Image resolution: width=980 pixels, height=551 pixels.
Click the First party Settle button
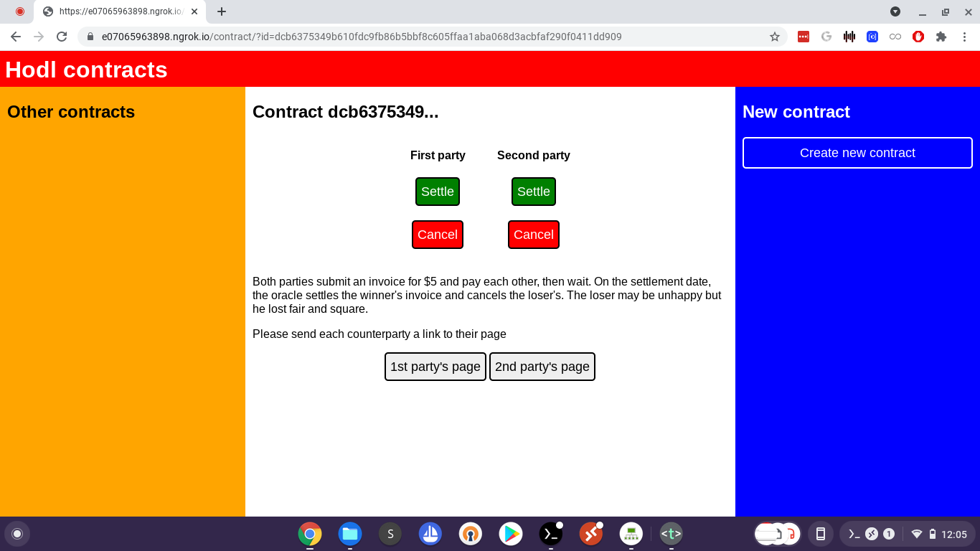pos(438,192)
